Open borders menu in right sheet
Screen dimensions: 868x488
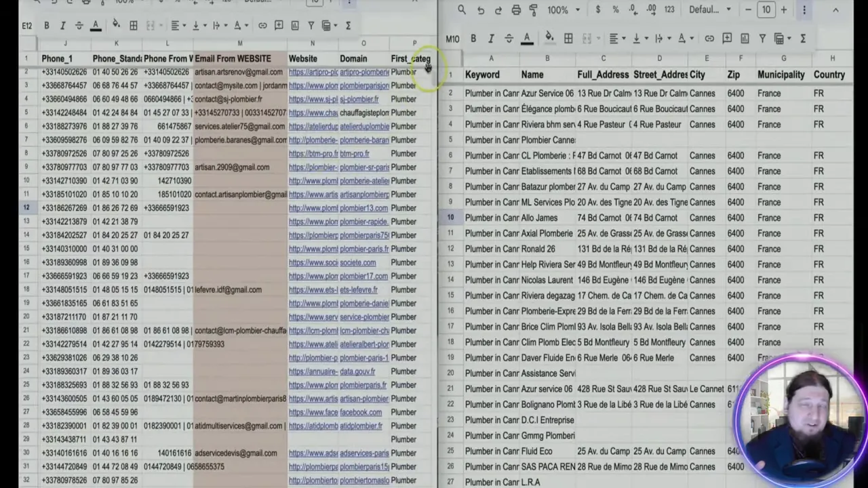(x=568, y=39)
